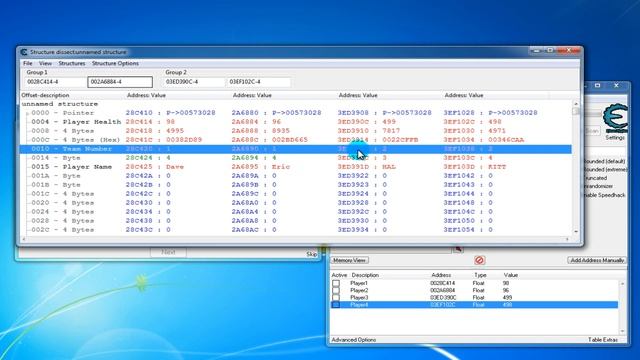This screenshot has width=640, height=360.
Task: Select the 0004 - Player Health row
Action: 296,122
